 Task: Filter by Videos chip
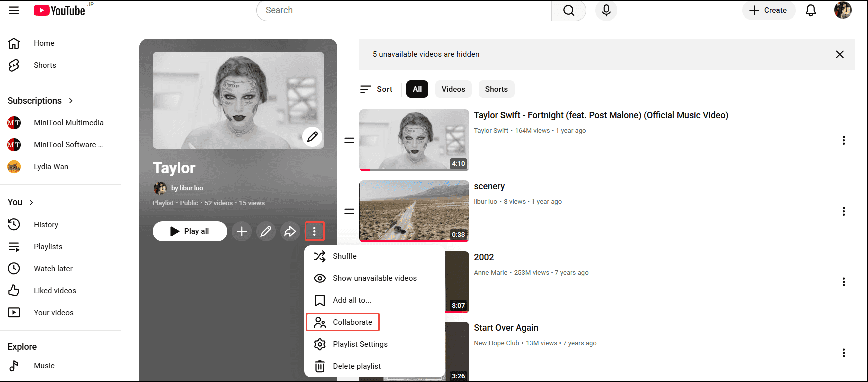click(x=453, y=89)
